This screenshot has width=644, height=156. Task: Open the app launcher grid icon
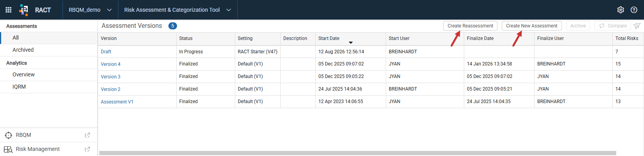click(x=8, y=10)
